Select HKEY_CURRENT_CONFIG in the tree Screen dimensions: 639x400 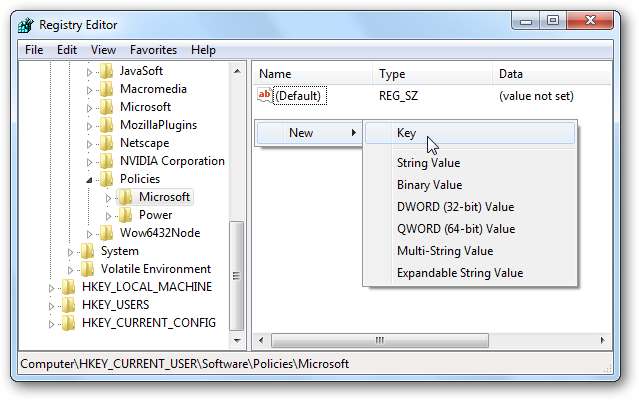click(147, 323)
